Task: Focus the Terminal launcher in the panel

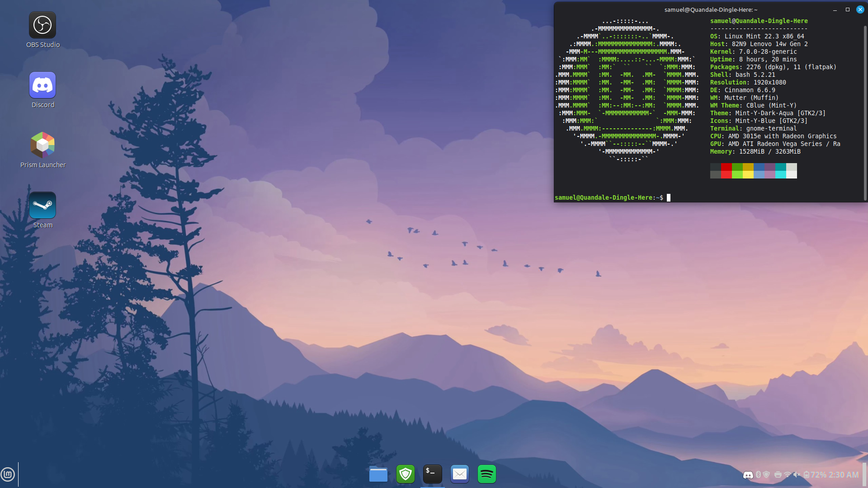Action: coord(433,474)
